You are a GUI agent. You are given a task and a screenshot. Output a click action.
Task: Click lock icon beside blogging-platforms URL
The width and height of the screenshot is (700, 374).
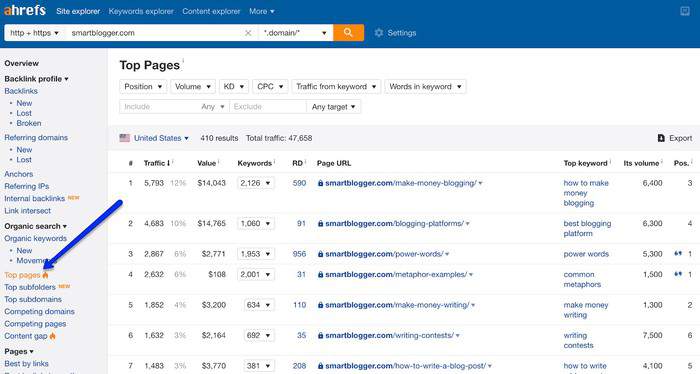pos(321,224)
